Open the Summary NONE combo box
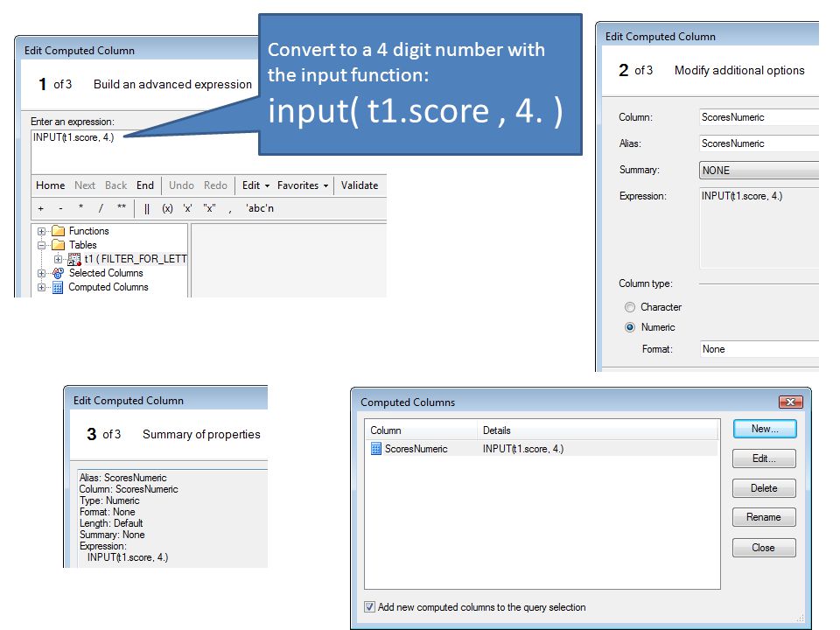 pos(759,171)
